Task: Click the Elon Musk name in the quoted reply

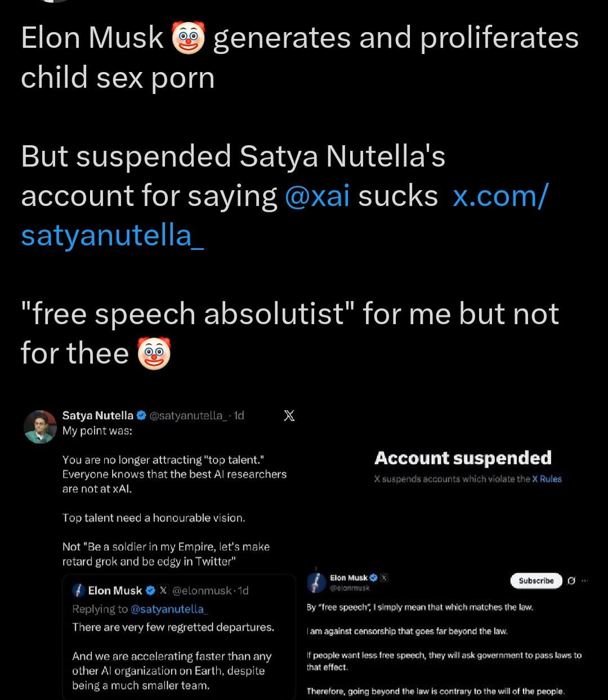Action: coord(115,591)
